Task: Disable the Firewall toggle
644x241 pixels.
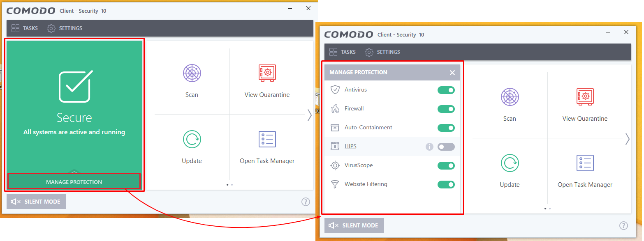Action: click(x=446, y=109)
